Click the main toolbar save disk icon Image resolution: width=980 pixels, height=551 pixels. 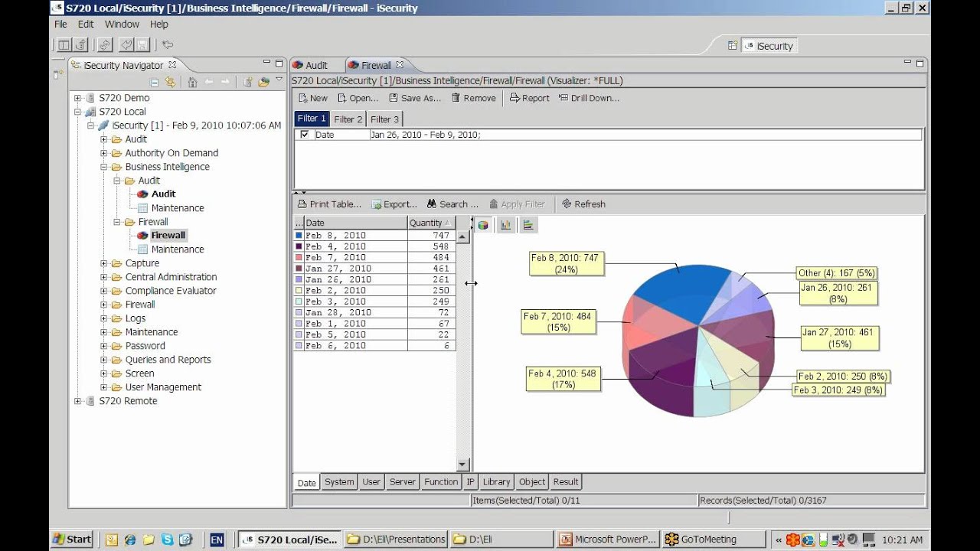pyautogui.click(x=142, y=45)
